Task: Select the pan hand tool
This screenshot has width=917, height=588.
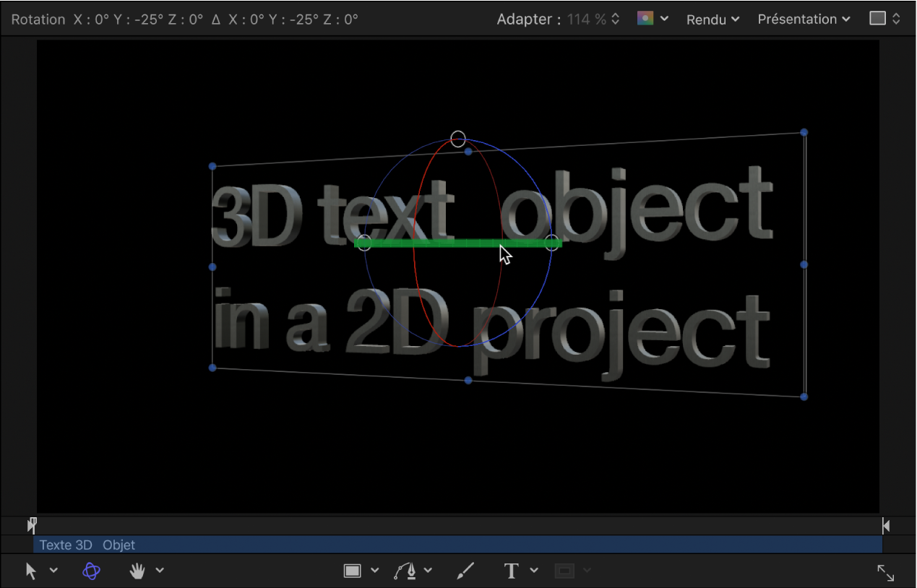Action: pos(137,571)
